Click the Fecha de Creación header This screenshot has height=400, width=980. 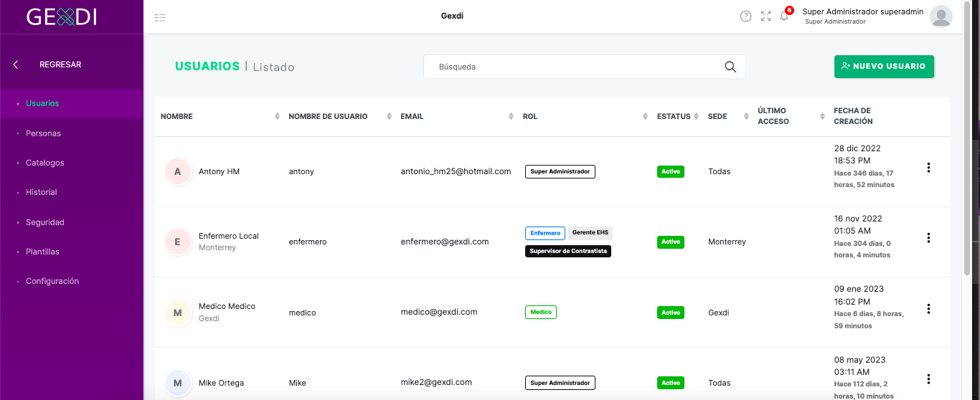[x=853, y=116]
